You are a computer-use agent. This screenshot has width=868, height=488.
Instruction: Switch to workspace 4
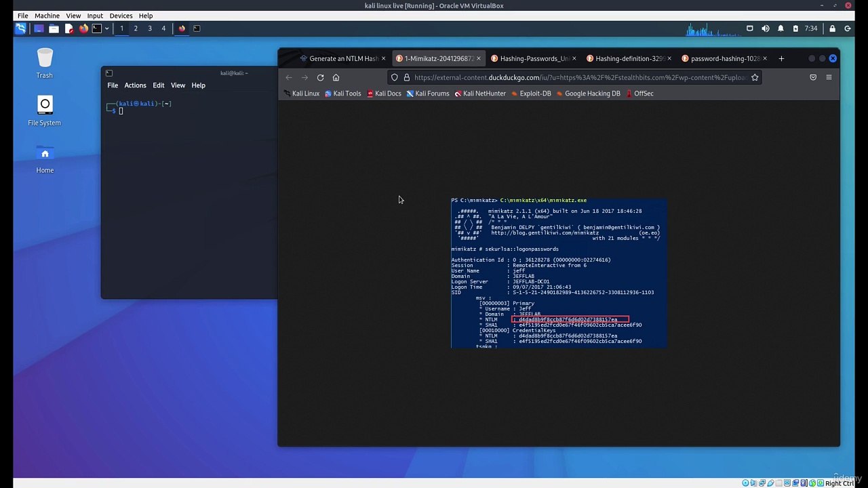pos(163,28)
